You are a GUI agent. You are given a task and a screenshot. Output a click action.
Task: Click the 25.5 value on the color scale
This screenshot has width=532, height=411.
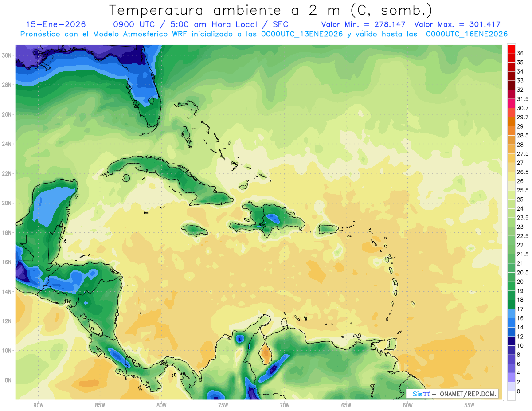tap(523, 190)
